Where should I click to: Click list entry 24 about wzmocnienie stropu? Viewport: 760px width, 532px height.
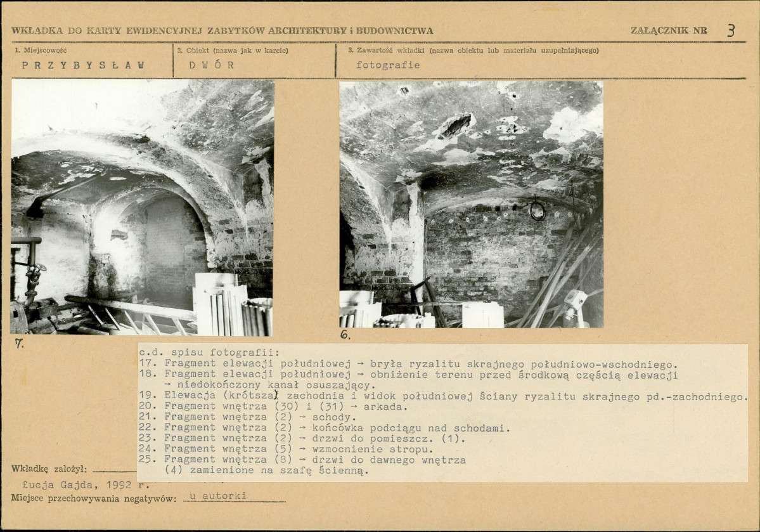(286, 449)
